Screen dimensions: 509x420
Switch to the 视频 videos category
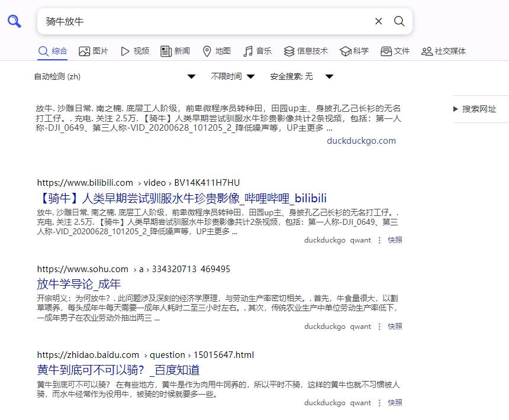(x=134, y=51)
